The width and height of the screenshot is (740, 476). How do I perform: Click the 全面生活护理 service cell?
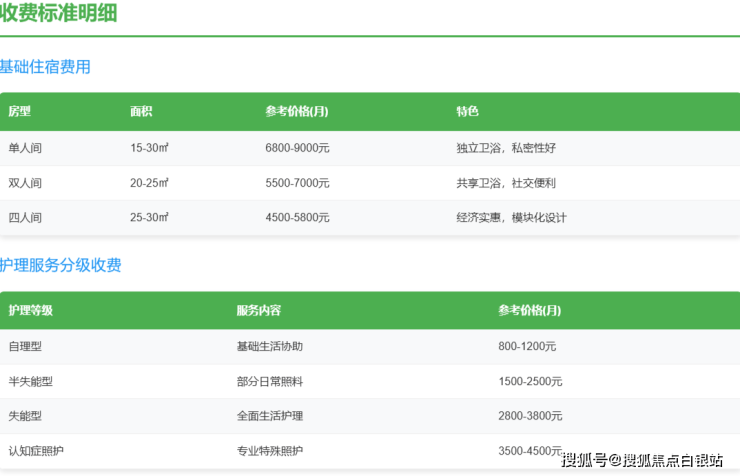tap(269, 416)
